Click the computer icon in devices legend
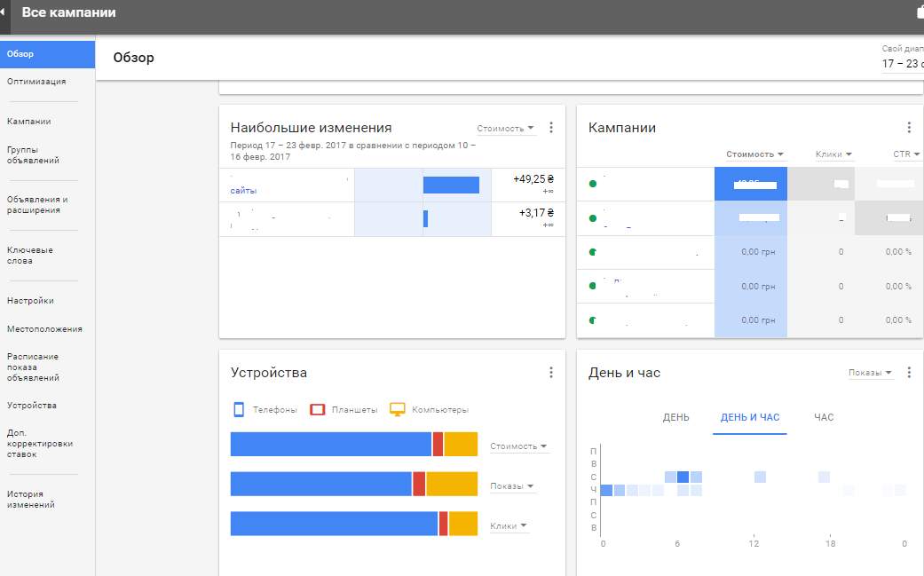This screenshot has height=576, width=924. [x=397, y=409]
